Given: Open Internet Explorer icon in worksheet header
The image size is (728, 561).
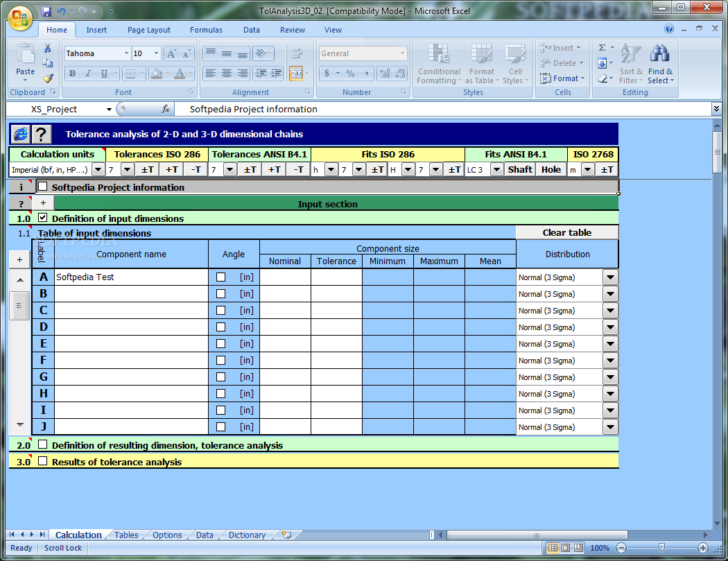Looking at the screenshot, I should click(x=20, y=135).
